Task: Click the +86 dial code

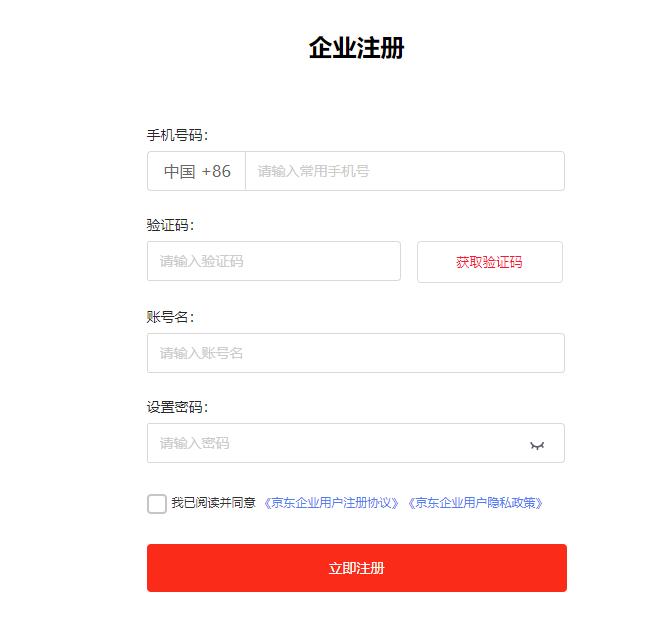Action: pyautogui.click(x=216, y=171)
